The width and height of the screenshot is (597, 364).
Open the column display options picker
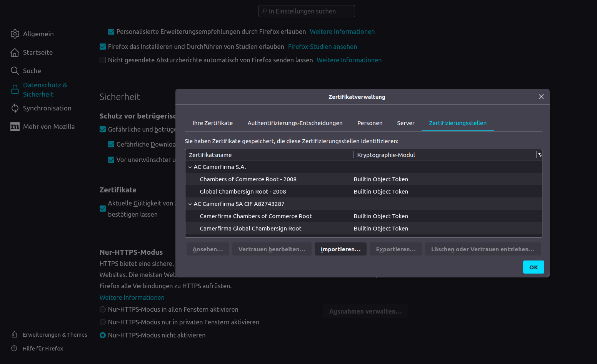(539, 154)
